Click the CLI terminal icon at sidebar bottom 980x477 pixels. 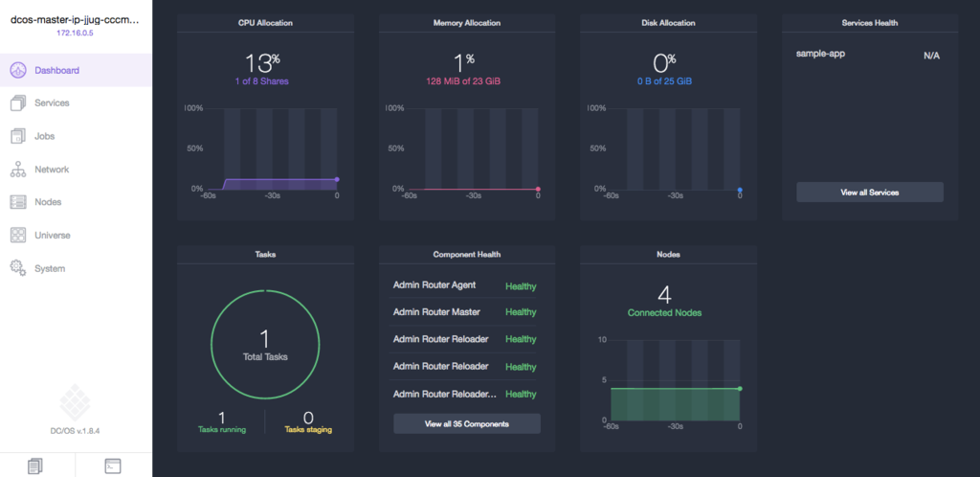(x=113, y=466)
